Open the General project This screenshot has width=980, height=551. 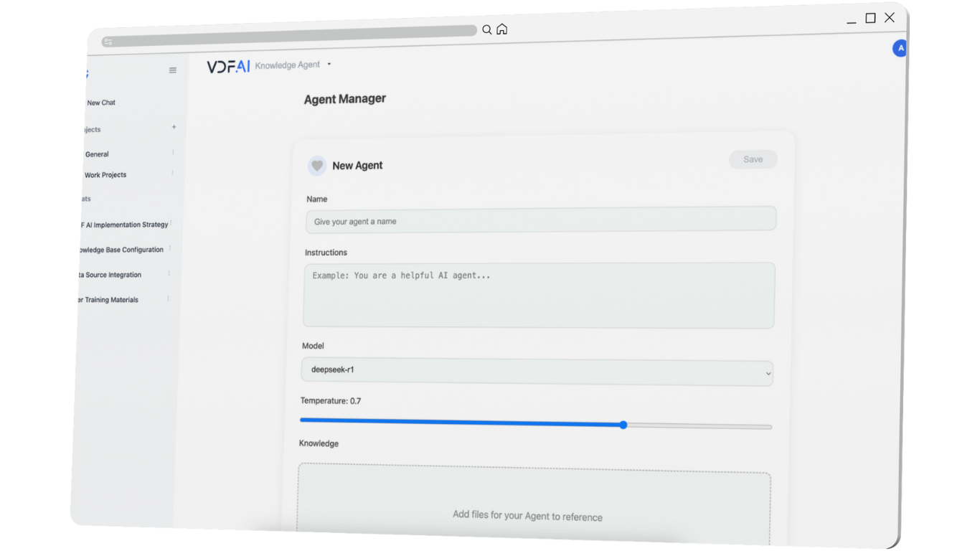[x=97, y=154]
